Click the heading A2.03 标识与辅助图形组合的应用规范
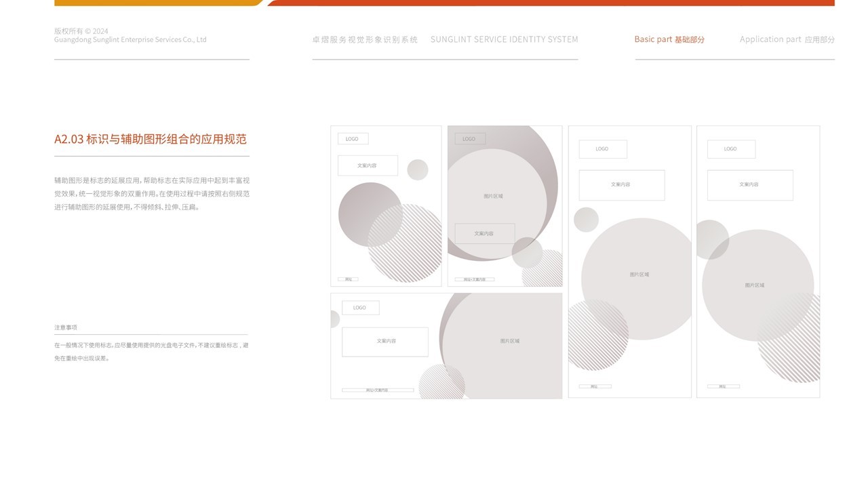The height and width of the screenshot is (488, 868). (x=151, y=139)
